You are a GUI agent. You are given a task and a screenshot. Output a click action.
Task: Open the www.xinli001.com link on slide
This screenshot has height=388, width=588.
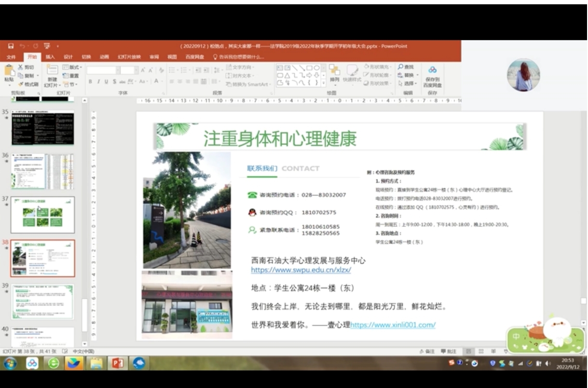(x=393, y=325)
